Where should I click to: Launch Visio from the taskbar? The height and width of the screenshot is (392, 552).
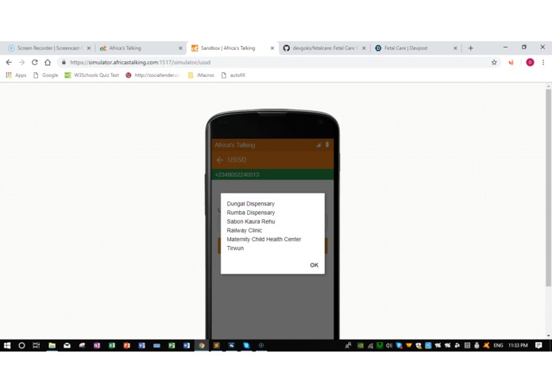pyautogui.click(x=141, y=346)
